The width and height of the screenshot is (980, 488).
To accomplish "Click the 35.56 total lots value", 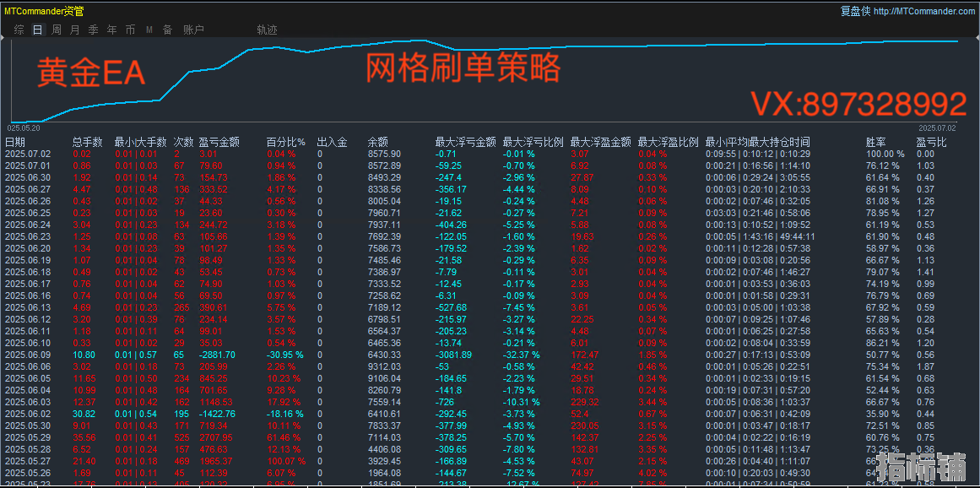I will 84,437.
